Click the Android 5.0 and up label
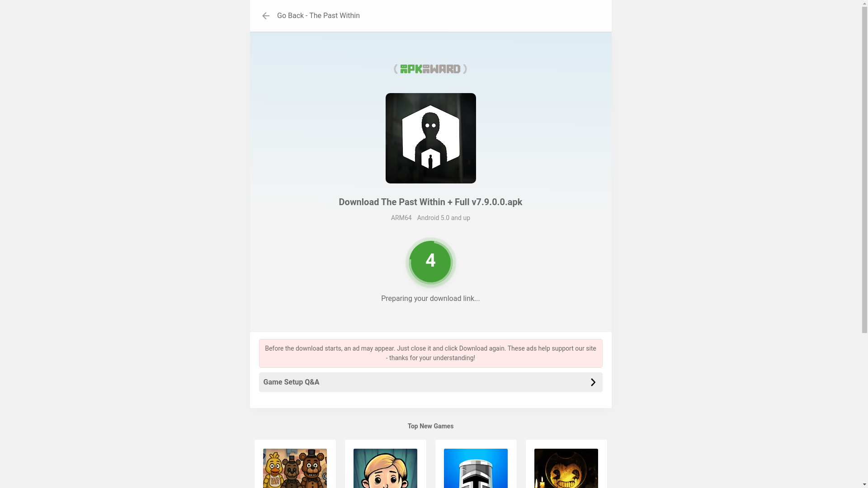This screenshot has height=488, width=868. pos(443,218)
